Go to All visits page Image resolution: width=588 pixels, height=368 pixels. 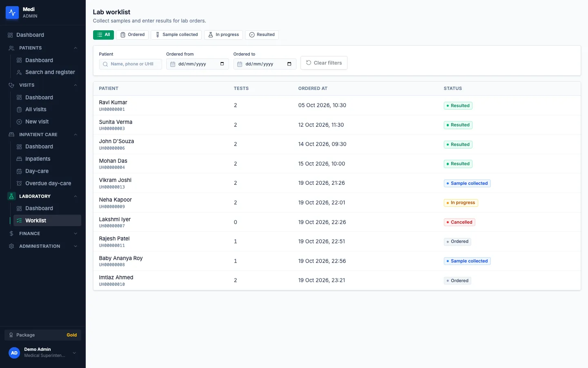point(47,110)
